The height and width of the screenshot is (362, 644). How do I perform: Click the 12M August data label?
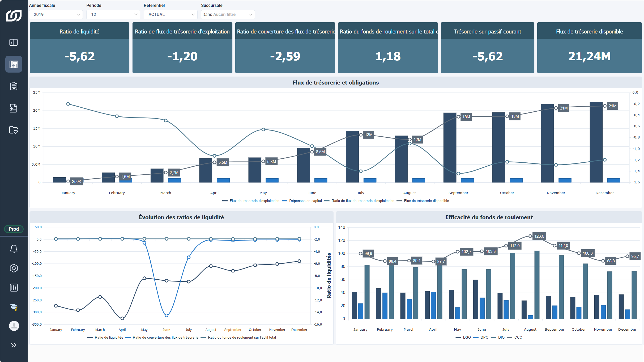click(417, 140)
